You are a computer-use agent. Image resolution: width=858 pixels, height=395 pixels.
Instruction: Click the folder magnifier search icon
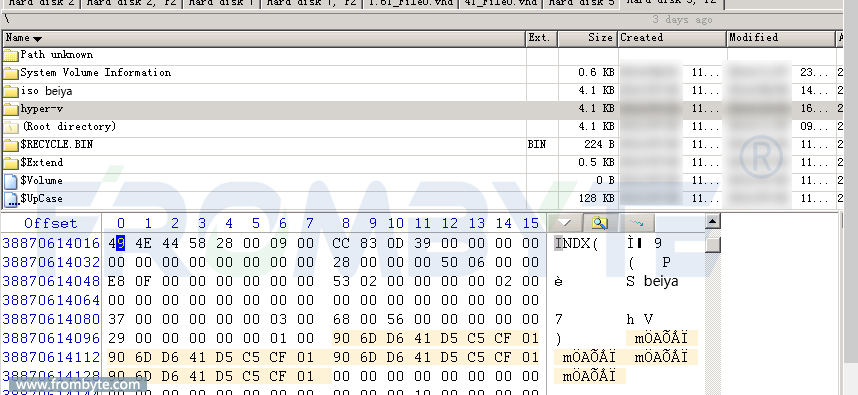[600, 223]
